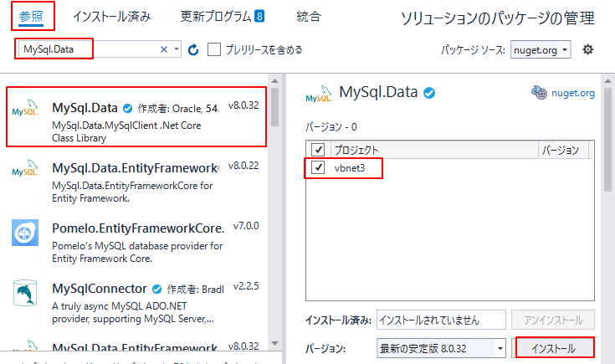
Task: Click the MySqlConnector dolphin package icon
Action: click(25, 295)
